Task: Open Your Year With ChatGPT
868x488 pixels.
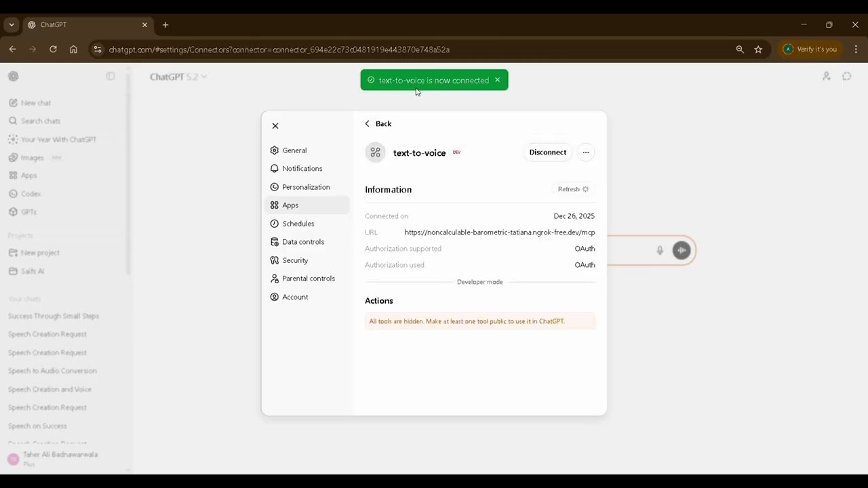Action: point(52,140)
